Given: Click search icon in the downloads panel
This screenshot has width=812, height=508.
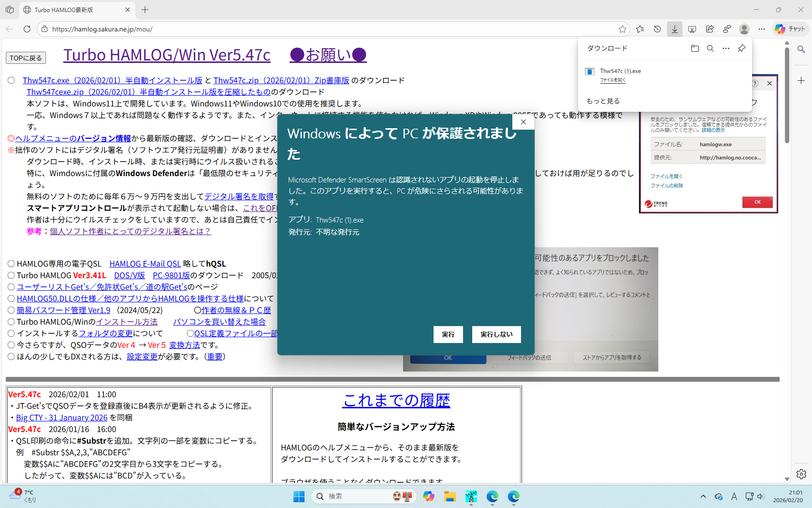Looking at the screenshot, I should [x=710, y=48].
